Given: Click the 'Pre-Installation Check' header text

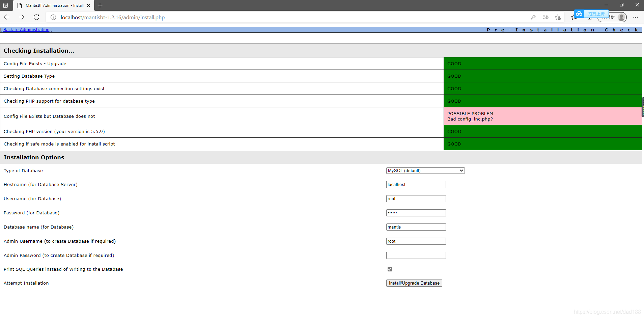Looking at the screenshot, I should (562, 30).
